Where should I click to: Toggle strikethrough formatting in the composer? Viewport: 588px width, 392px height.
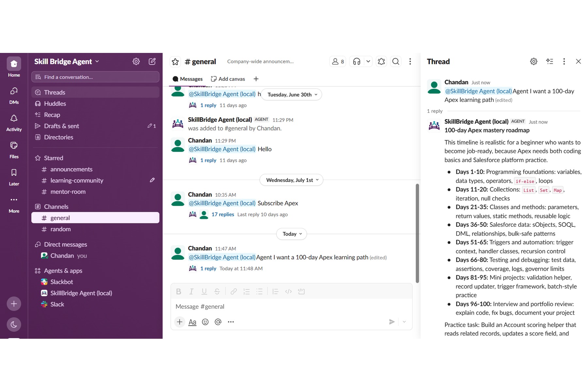pos(217,291)
